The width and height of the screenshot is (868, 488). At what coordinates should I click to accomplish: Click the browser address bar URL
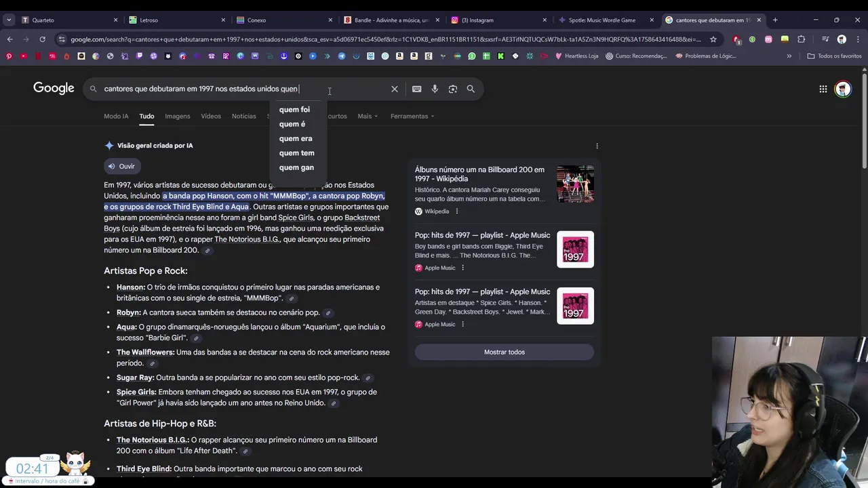tap(385, 39)
